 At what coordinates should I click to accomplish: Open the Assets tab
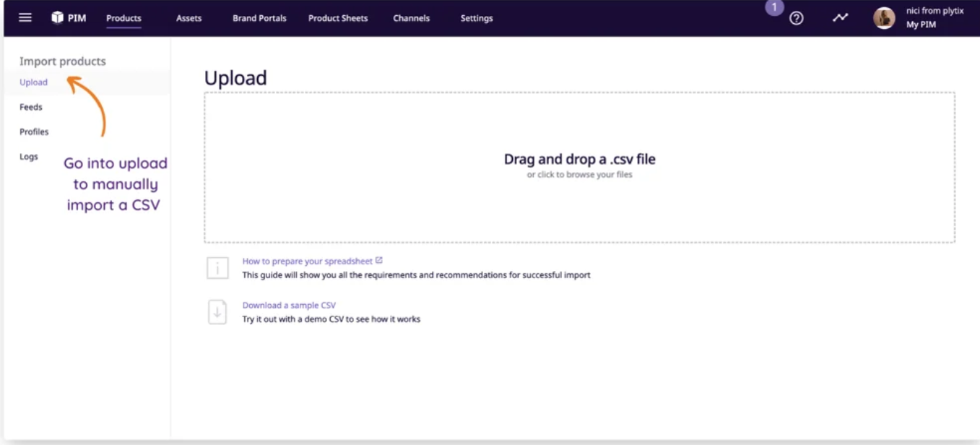click(189, 18)
